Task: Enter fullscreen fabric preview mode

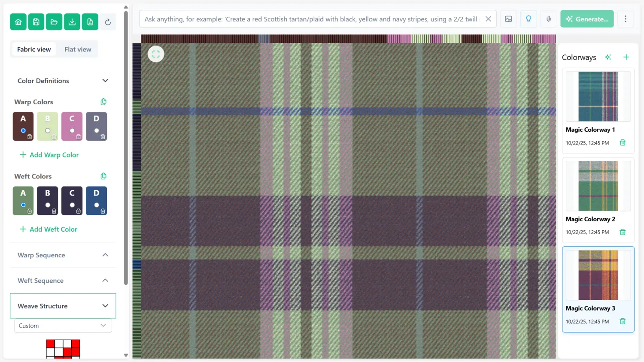Action: (x=156, y=54)
